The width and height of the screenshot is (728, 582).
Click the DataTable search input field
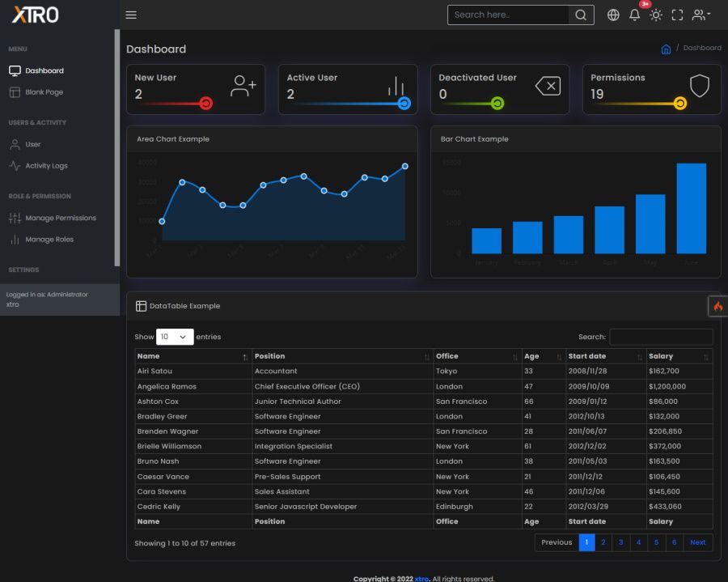click(x=661, y=337)
